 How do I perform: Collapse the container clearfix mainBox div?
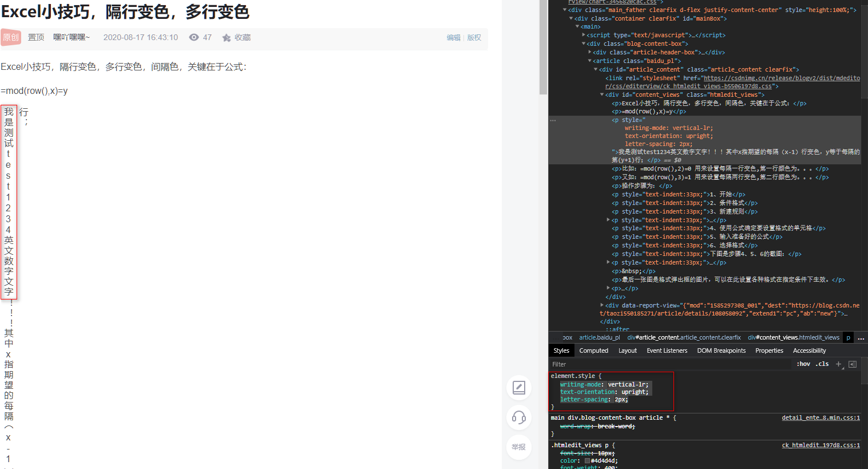(571, 18)
